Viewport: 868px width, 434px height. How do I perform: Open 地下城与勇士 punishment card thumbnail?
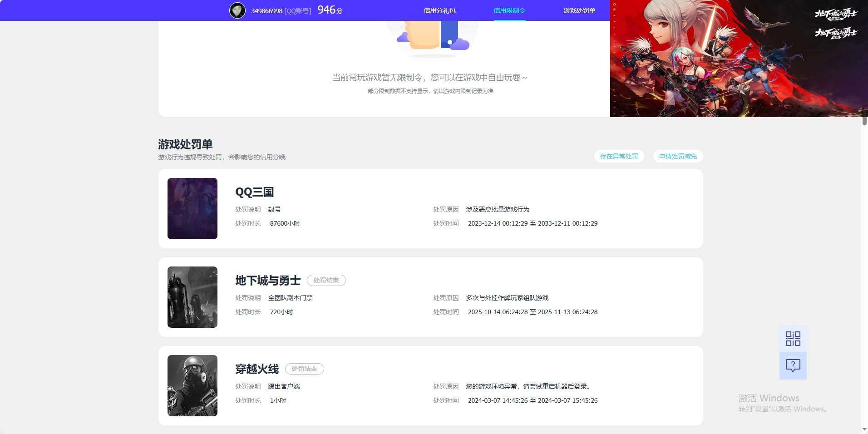192,297
